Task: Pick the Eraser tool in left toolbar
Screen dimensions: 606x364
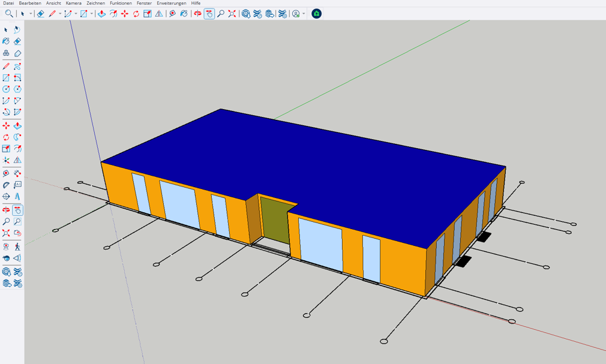Action: [x=17, y=41]
